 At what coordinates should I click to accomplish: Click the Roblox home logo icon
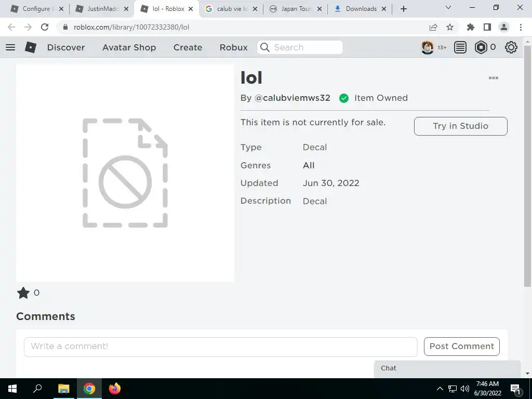click(31, 47)
